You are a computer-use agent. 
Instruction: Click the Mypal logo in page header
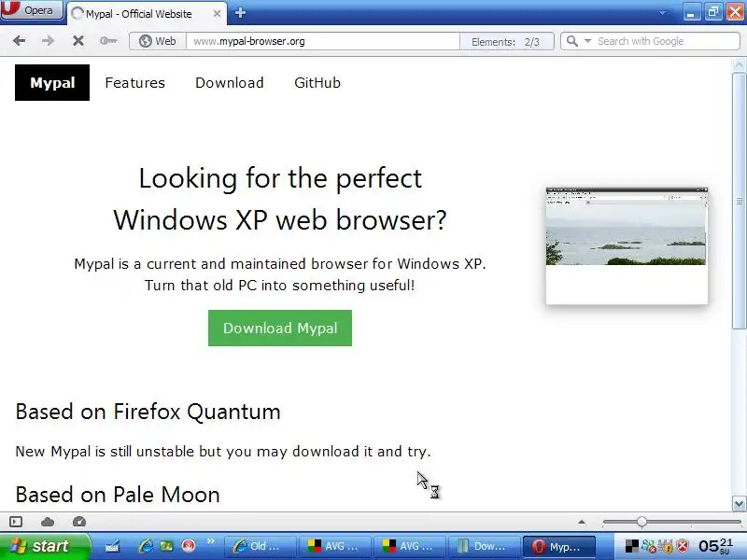pos(52,82)
